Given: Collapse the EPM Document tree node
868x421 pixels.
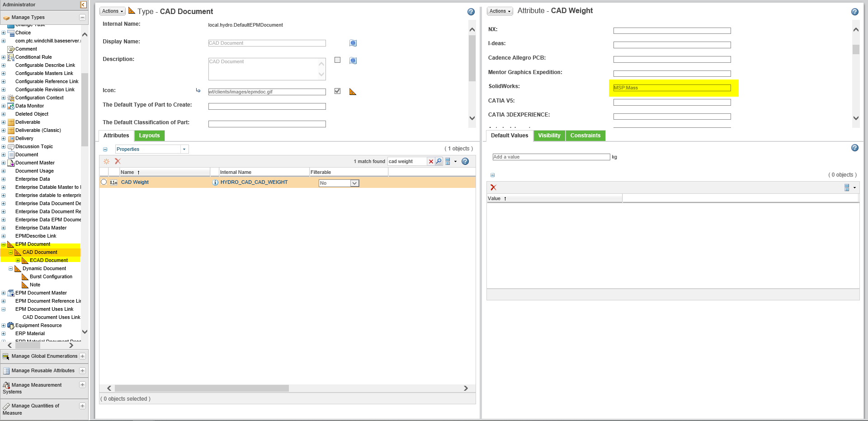Looking at the screenshot, I should pyautogui.click(x=4, y=244).
